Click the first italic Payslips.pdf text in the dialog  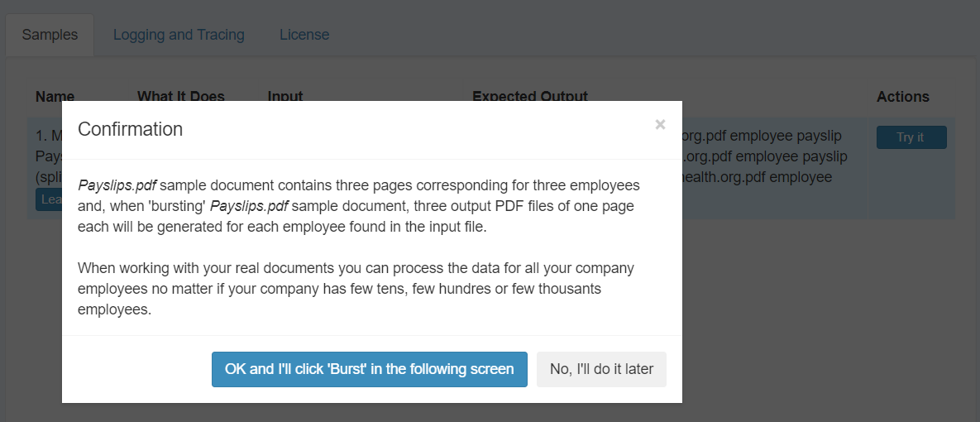coord(117,185)
